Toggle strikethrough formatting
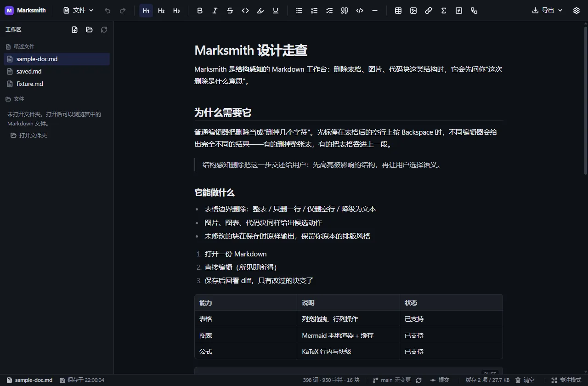The image size is (588, 386). [x=230, y=11]
